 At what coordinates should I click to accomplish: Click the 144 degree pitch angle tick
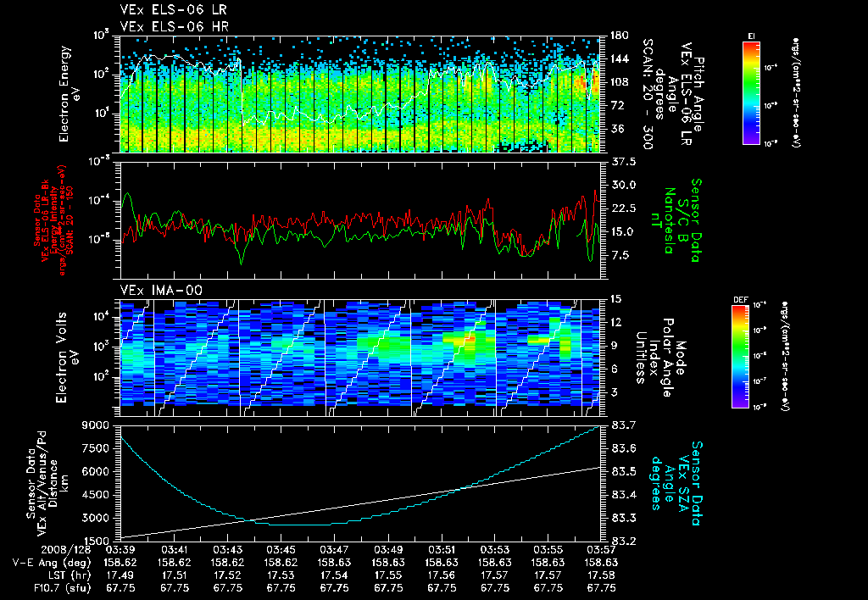(620, 58)
